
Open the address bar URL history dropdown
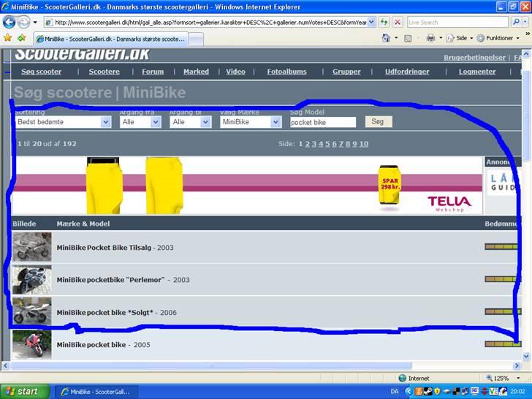pos(371,23)
